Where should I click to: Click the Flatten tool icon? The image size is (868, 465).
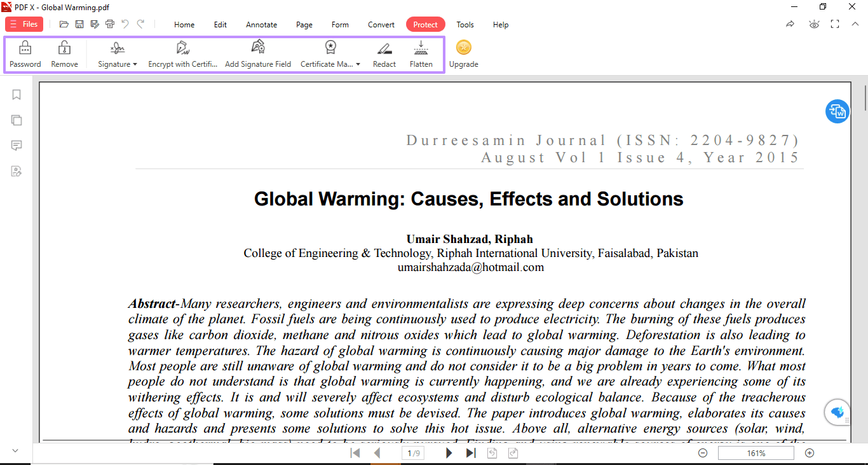click(421, 48)
